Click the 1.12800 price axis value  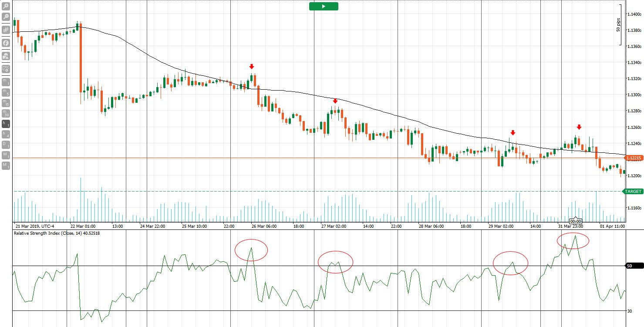point(634,111)
